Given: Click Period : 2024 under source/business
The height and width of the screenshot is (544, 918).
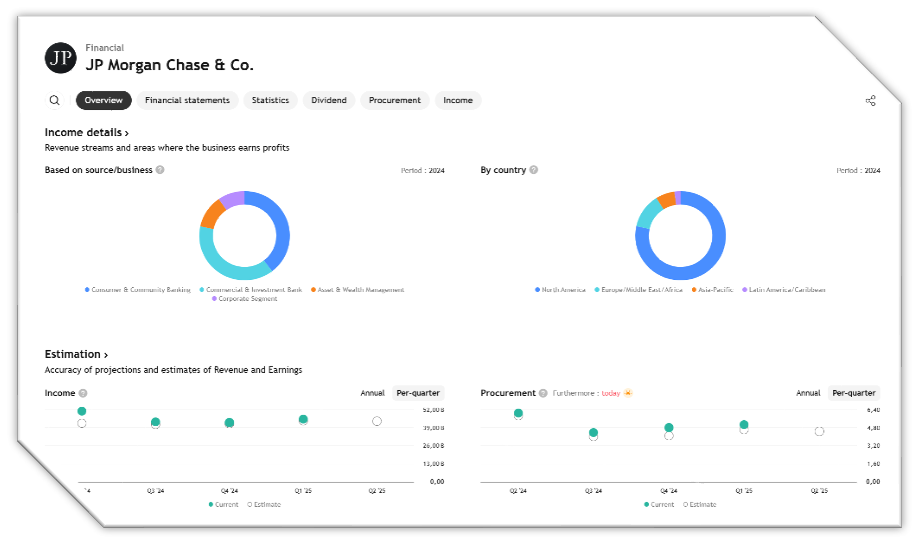Looking at the screenshot, I should coord(423,170).
